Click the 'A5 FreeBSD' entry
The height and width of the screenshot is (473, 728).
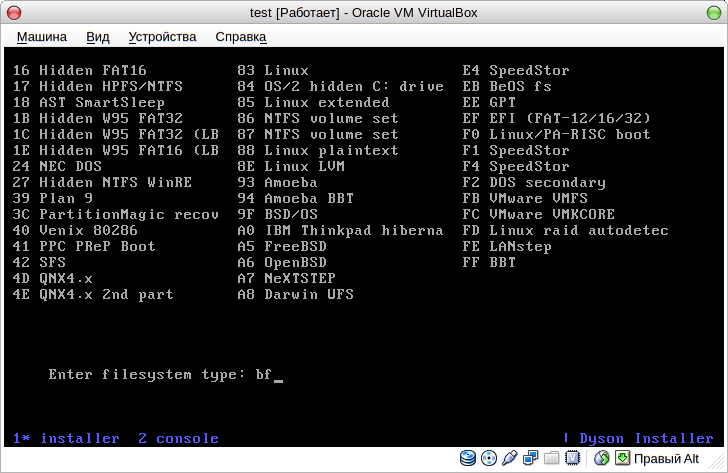tap(282, 246)
